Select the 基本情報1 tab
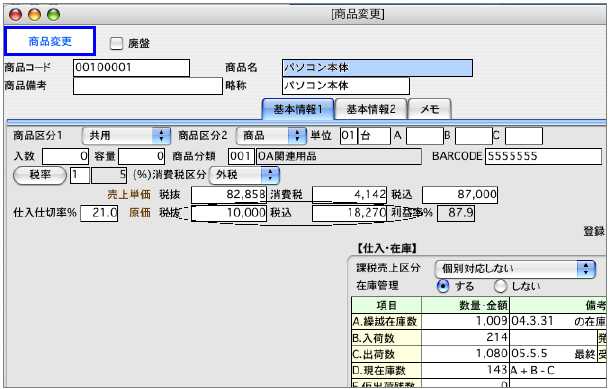The height and width of the screenshot is (389, 608). click(298, 109)
